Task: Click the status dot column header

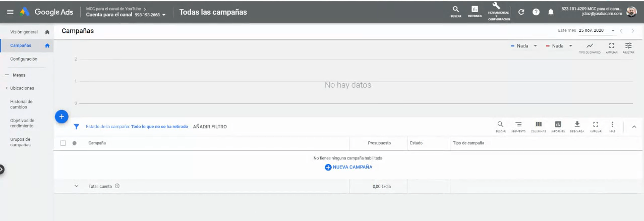Action: coord(75,143)
